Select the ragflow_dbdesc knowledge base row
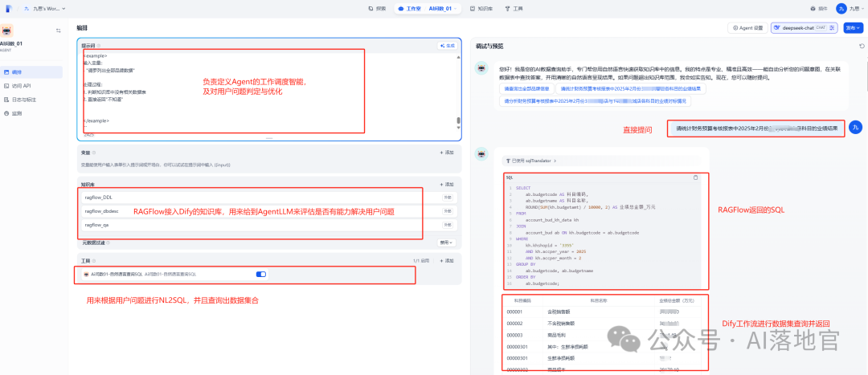The width and height of the screenshot is (868, 375). tap(268, 210)
